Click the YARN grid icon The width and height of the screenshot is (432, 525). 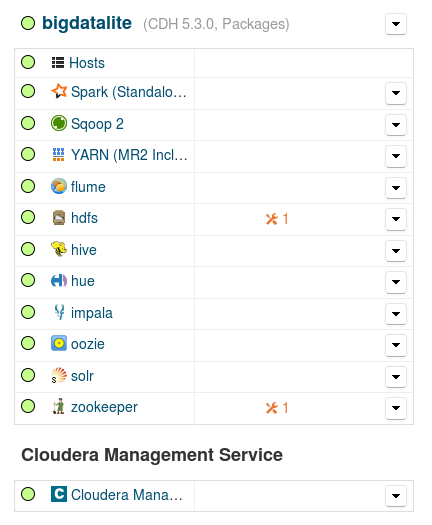[59, 155]
